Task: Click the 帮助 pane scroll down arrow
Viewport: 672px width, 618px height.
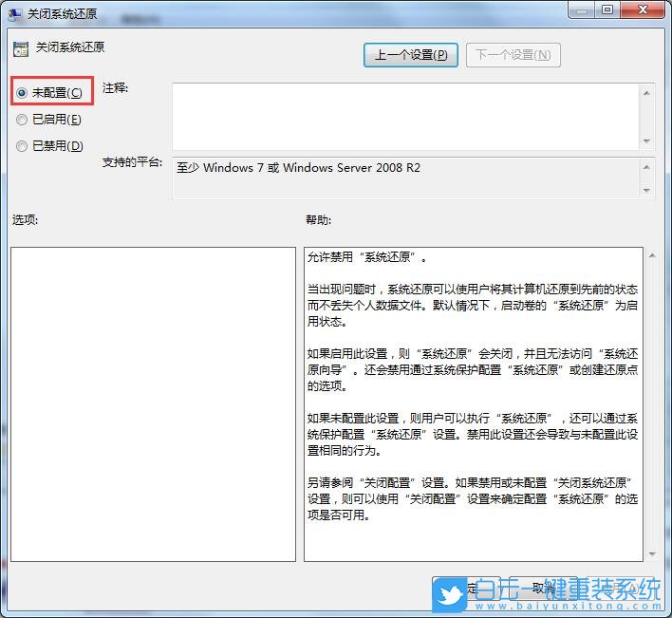Action: tap(652, 554)
